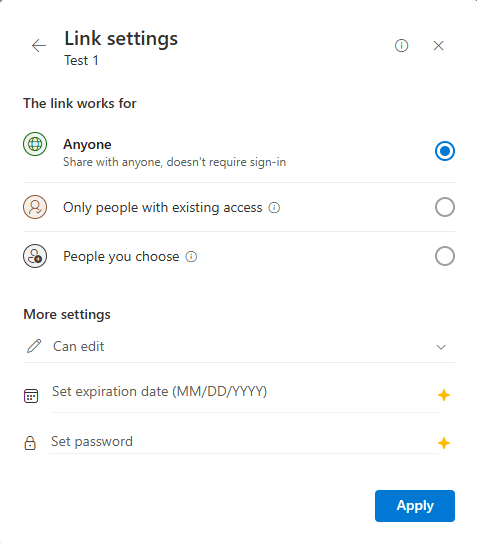Open the info icon beside the dialog title
The height and width of the screenshot is (543, 477).
point(401,46)
